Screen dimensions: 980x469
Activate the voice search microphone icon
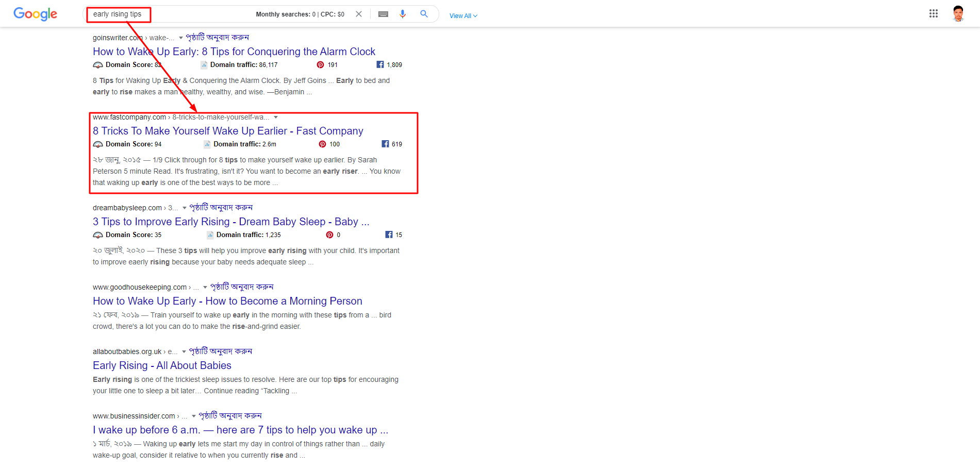pyautogui.click(x=403, y=14)
